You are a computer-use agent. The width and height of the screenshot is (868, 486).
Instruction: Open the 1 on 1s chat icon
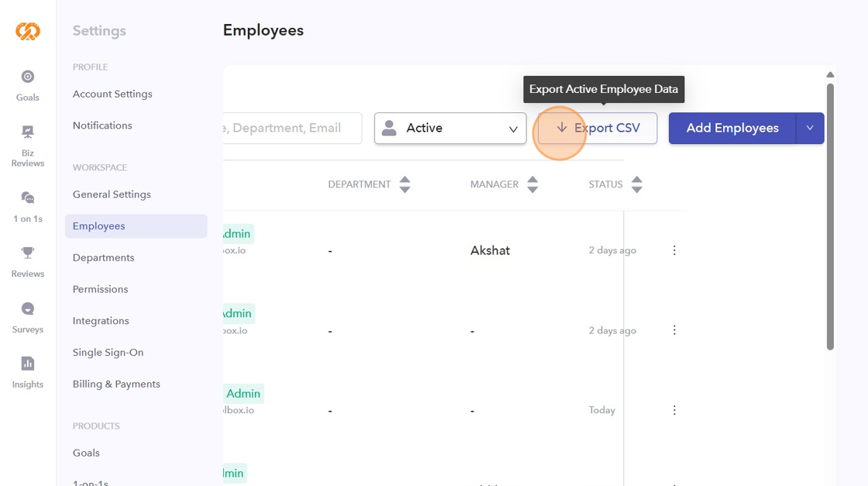(x=28, y=198)
